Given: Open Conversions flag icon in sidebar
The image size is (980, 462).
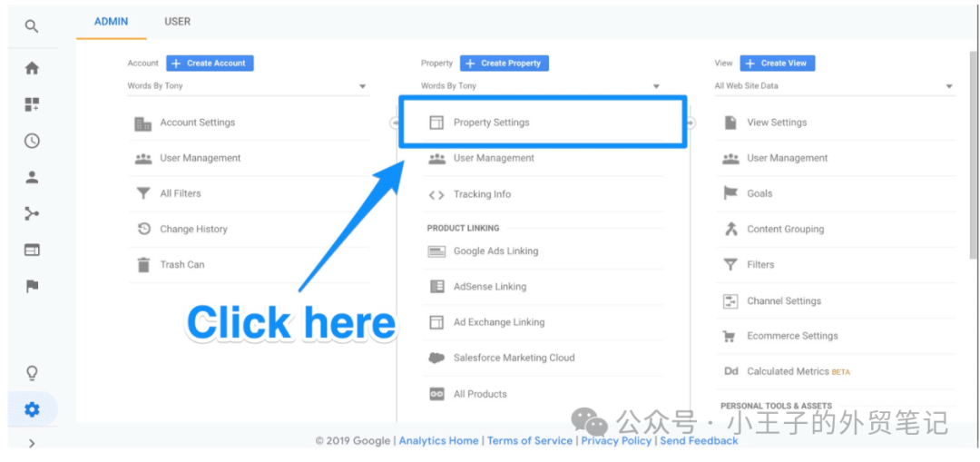Looking at the screenshot, I should coord(31,286).
